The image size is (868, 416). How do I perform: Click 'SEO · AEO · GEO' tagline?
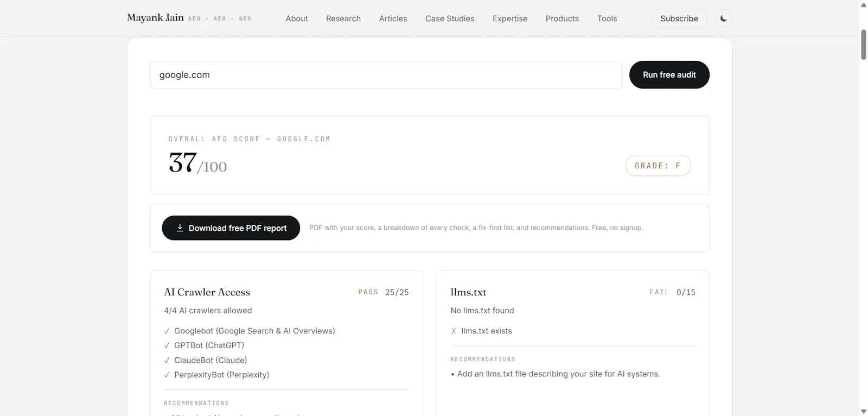(x=220, y=18)
